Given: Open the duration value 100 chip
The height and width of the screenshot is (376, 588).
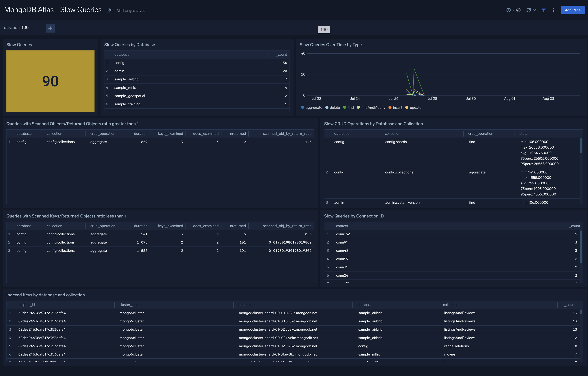Looking at the screenshot, I should pyautogui.click(x=324, y=29).
